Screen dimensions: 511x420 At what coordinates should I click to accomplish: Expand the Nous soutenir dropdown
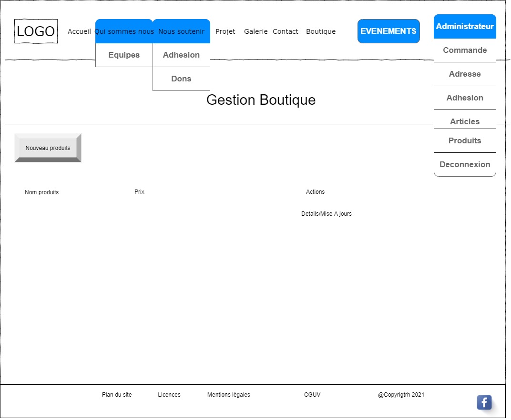point(181,31)
